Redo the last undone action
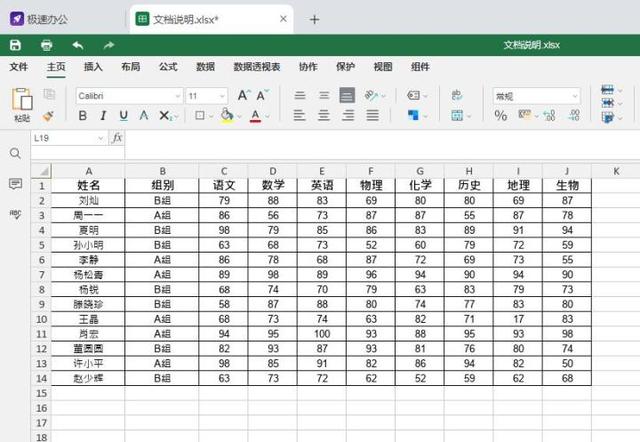 (109, 45)
